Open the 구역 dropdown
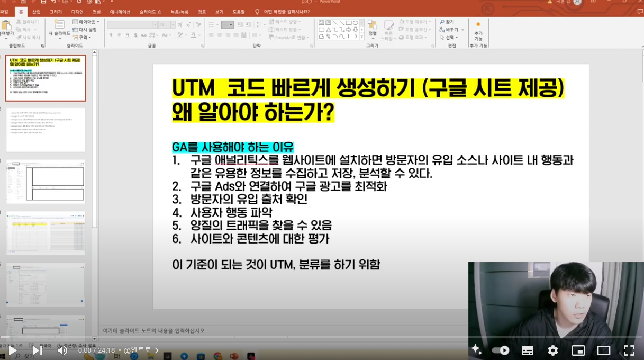644x360 pixels. click(82, 38)
